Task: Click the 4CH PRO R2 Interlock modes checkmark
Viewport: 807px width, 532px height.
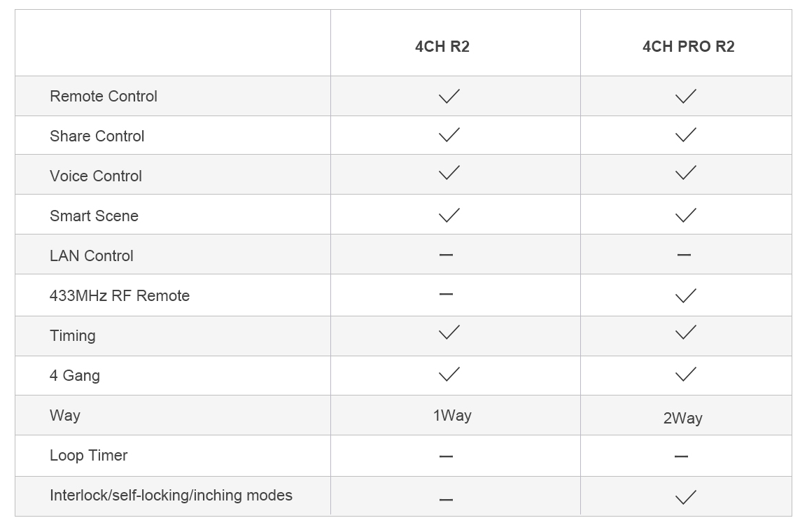Action: click(x=685, y=497)
